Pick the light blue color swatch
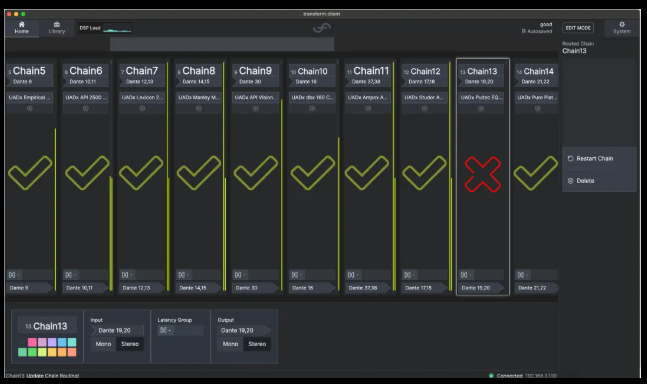 (x=62, y=342)
